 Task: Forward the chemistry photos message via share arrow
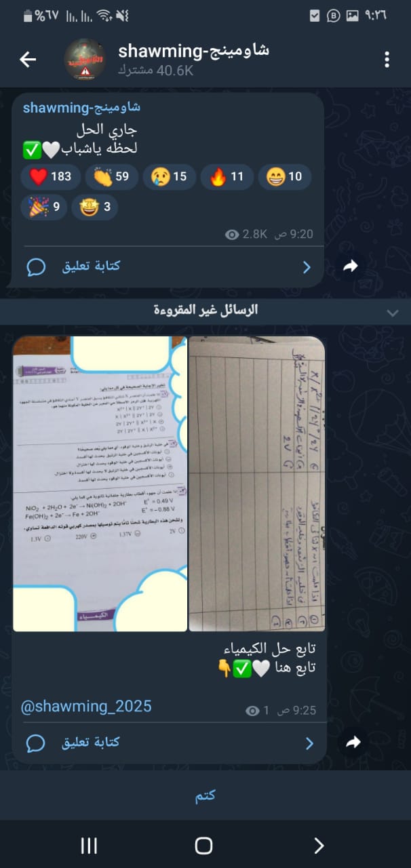click(x=352, y=743)
